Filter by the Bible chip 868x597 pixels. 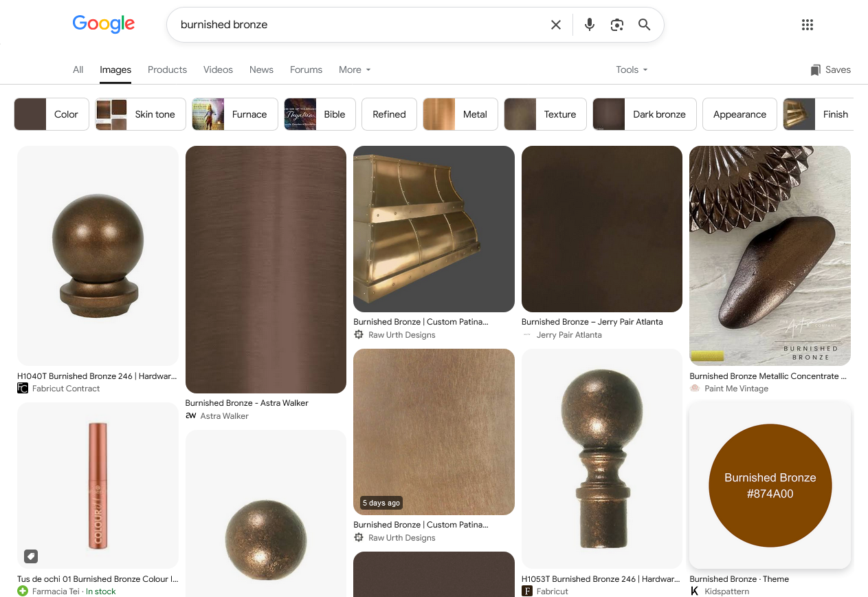[x=320, y=114]
